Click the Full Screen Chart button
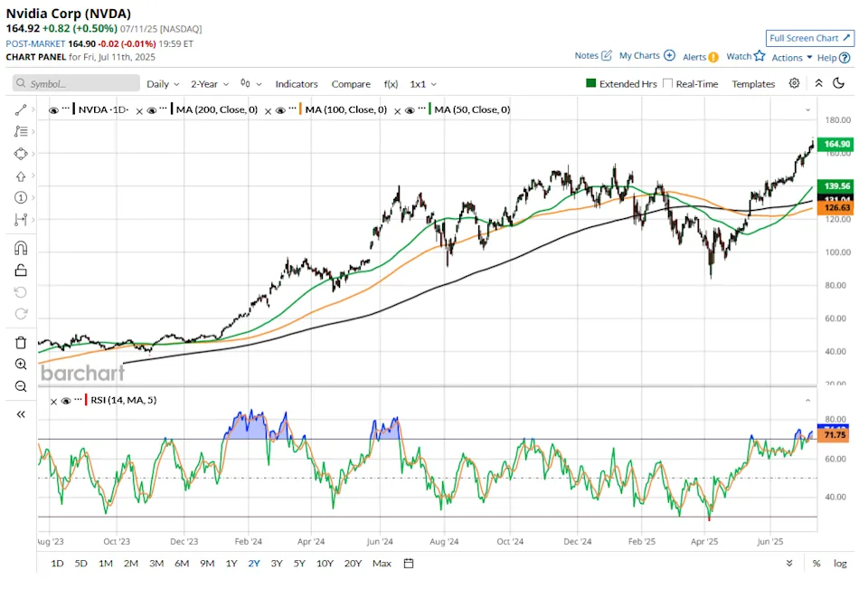 809,38
